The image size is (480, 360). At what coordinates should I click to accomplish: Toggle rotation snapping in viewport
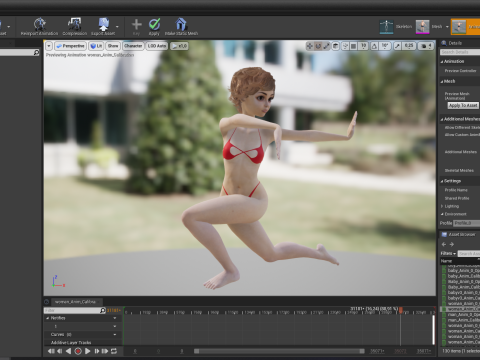point(374,46)
